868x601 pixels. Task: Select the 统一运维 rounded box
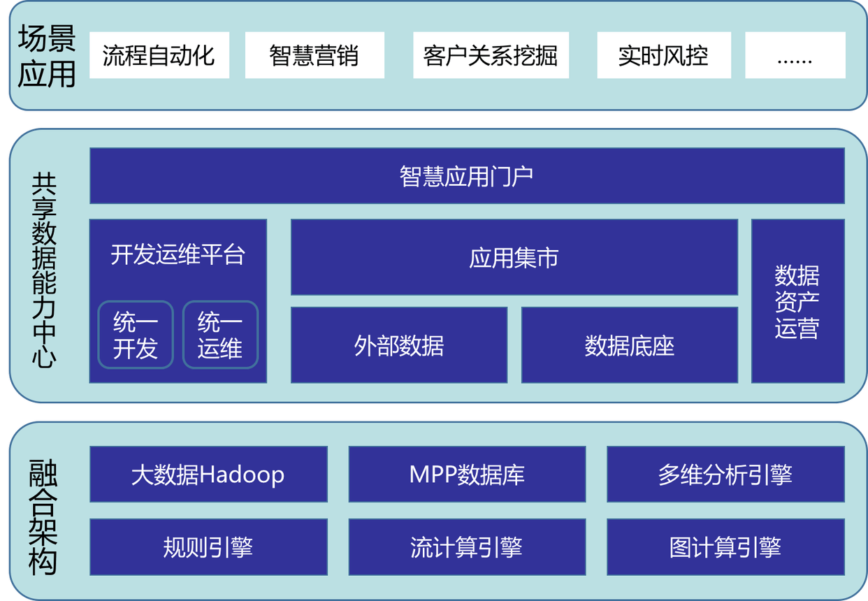(x=220, y=335)
